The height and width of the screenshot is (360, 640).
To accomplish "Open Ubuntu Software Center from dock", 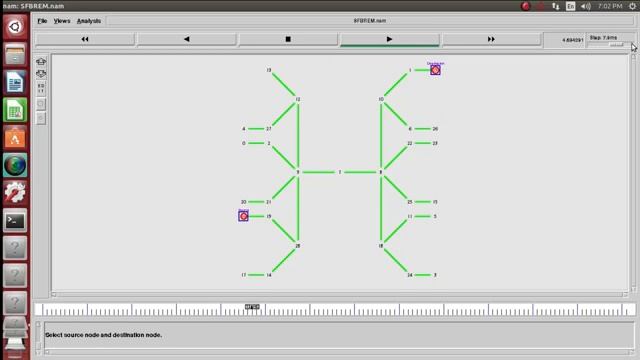I will click(15, 138).
